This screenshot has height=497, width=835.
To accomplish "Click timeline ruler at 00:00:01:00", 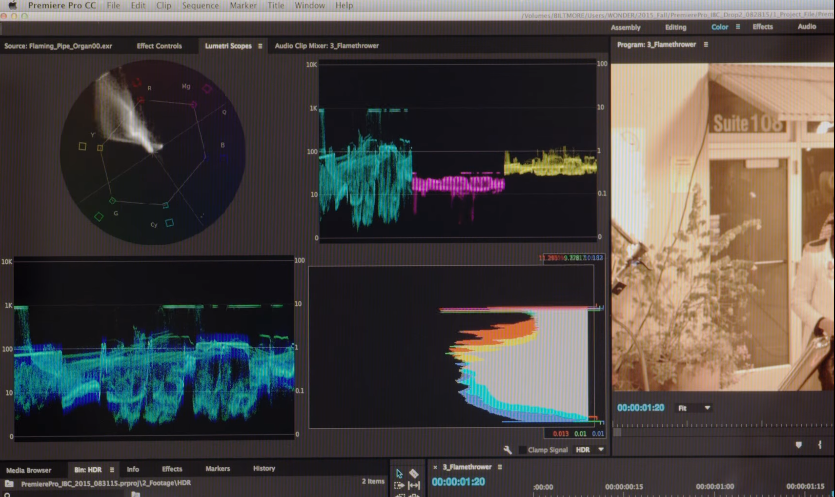I will 715,486.
